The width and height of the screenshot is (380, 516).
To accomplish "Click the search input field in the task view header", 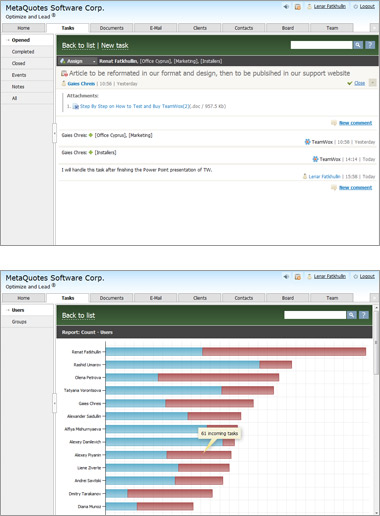I will point(321,45).
